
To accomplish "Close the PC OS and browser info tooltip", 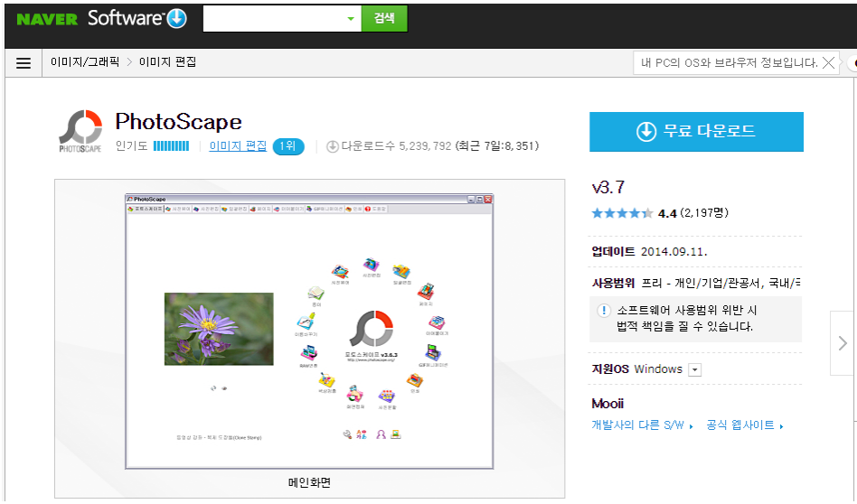I will click(829, 63).
